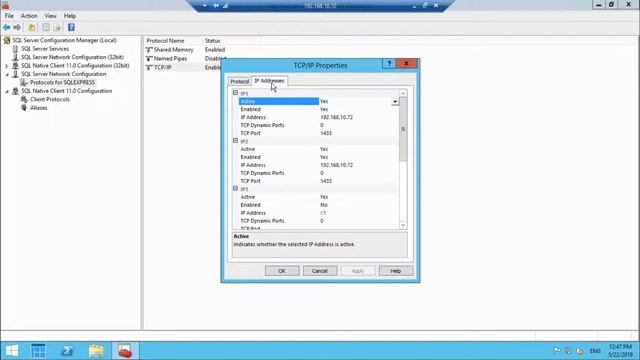
Task: Open PowerShell from the taskbar
Action: [67, 351]
